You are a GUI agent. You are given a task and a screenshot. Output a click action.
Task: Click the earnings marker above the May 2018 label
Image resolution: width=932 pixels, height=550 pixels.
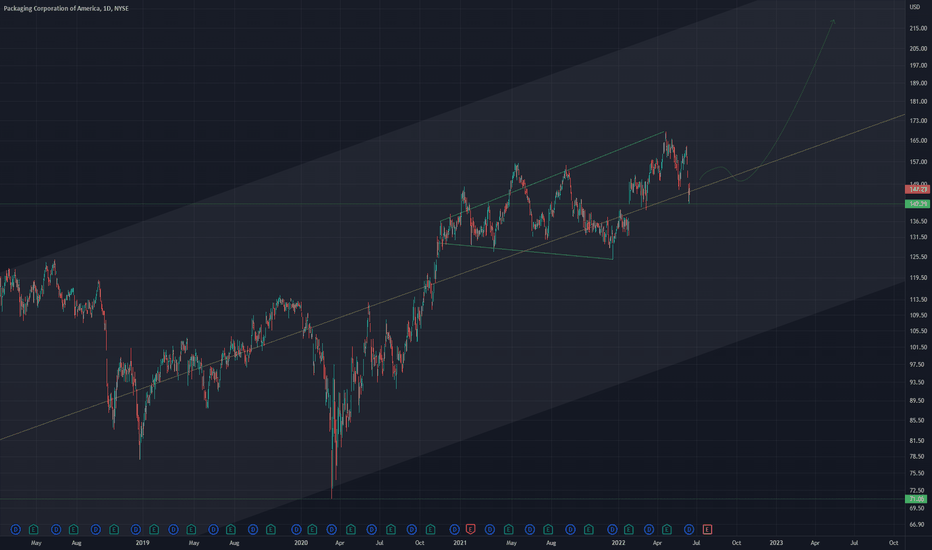point(34,529)
